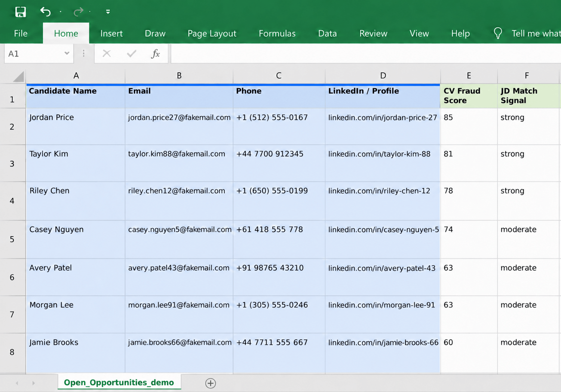The height and width of the screenshot is (392, 561).
Task: Select the 'Candidate Name' header cell
Action: pyautogui.click(x=76, y=96)
